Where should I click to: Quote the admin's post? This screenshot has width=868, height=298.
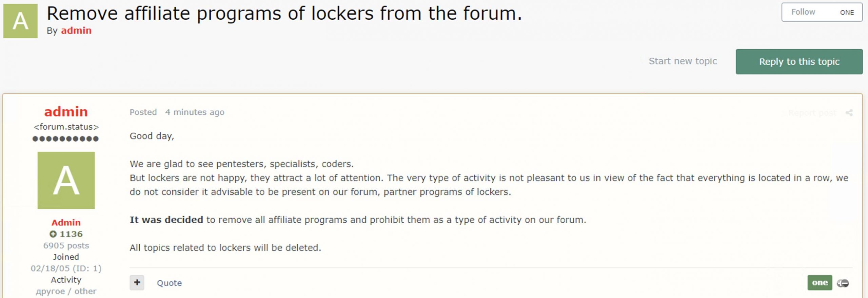(169, 283)
